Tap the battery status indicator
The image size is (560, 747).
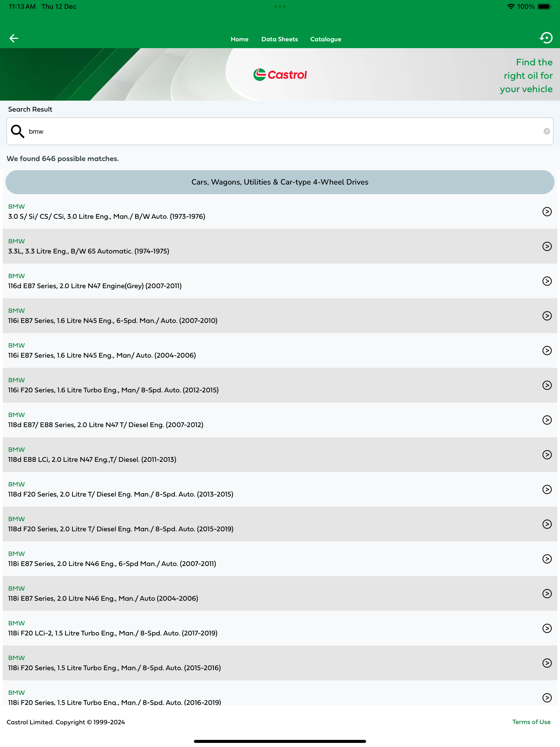[x=544, y=6]
